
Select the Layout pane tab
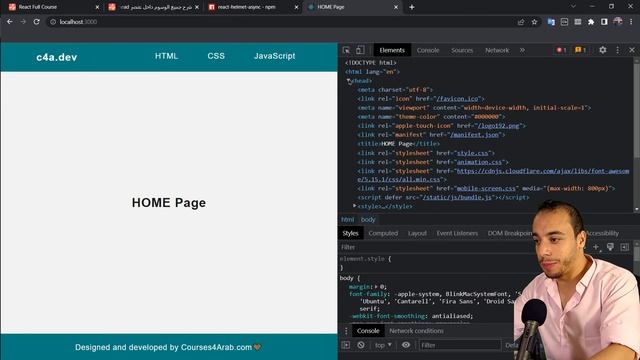[x=417, y=233]
